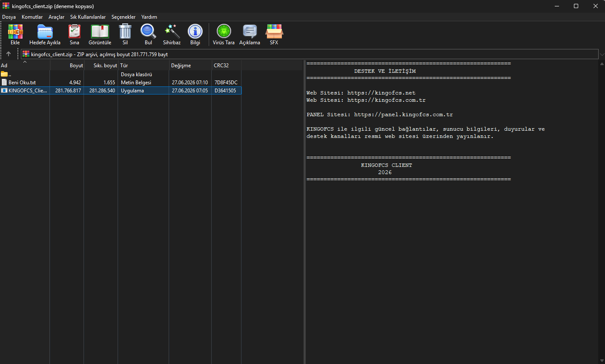The image size is (605, 364).
Task: Click the WinRAR title bar app icon
Action: [6, 6]
